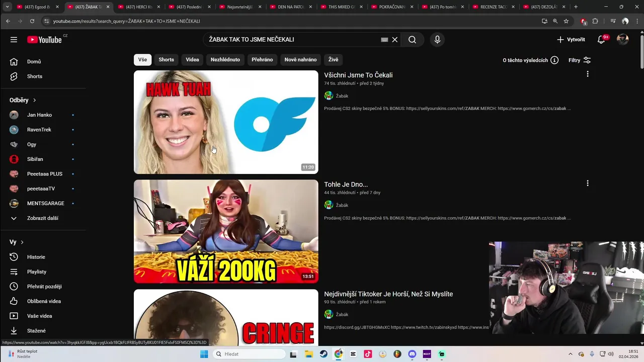Click the magnifier search button

(412, 40)
